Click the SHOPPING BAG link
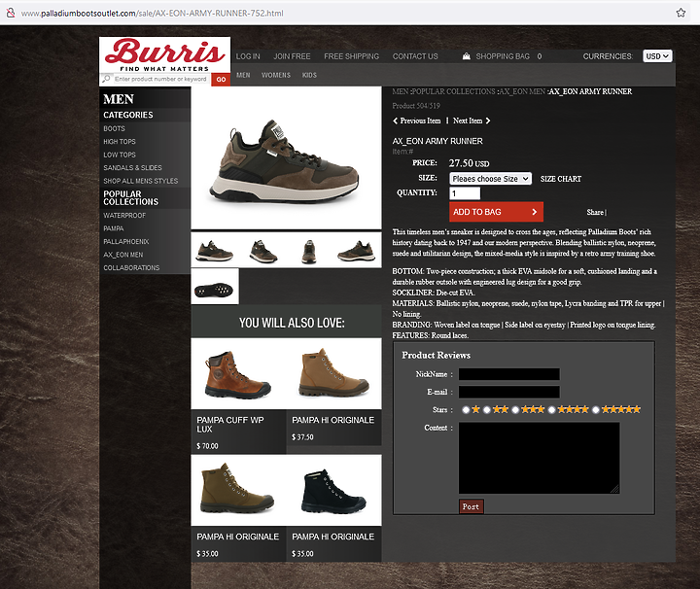 pyautogui.click(x=503, y=56)
